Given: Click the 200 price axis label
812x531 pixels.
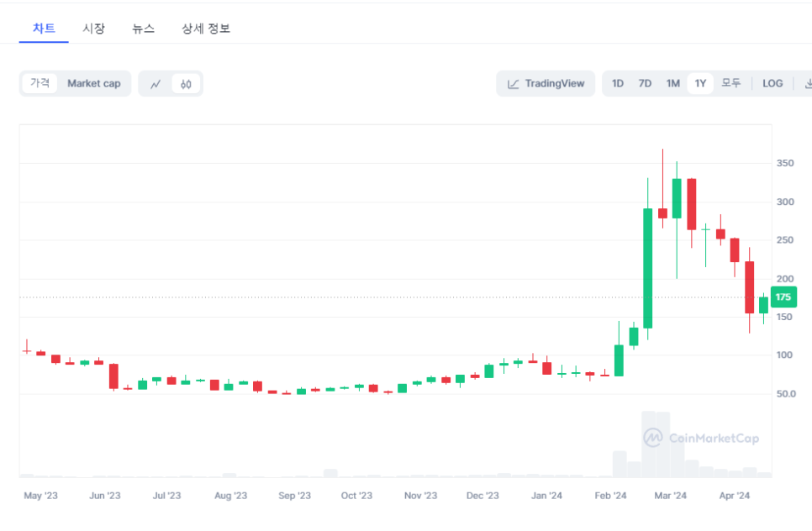Looking at the screenshot, I should click(x=785, y=279).
